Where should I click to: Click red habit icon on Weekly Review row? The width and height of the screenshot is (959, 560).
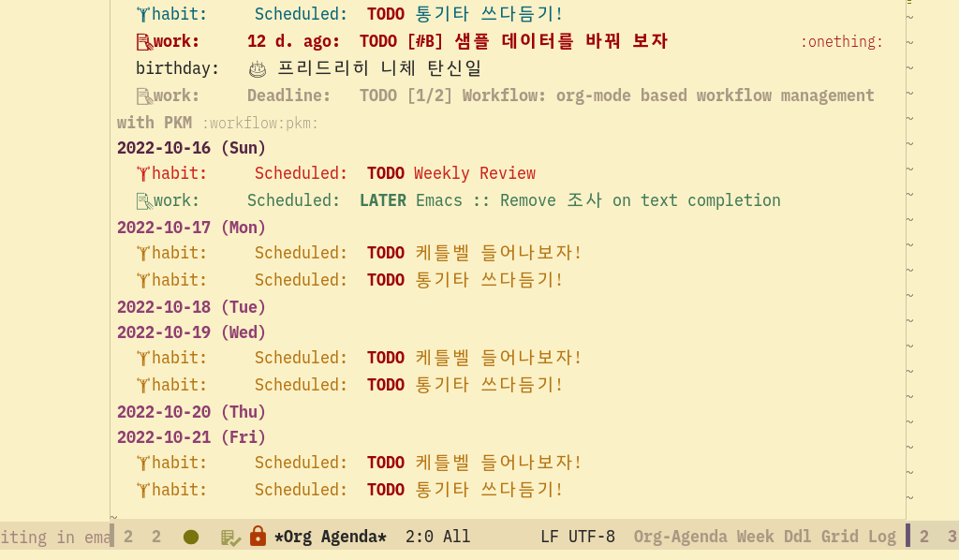(x=143, y=173)
